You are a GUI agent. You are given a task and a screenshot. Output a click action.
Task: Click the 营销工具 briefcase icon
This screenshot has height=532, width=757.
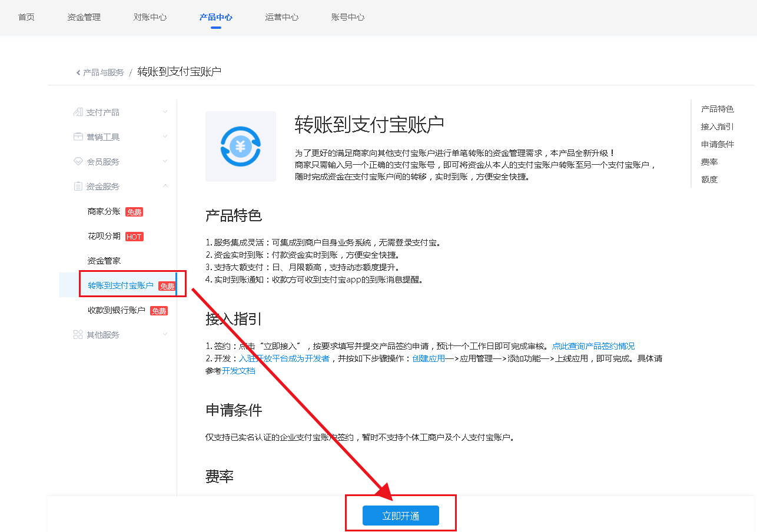78,137
